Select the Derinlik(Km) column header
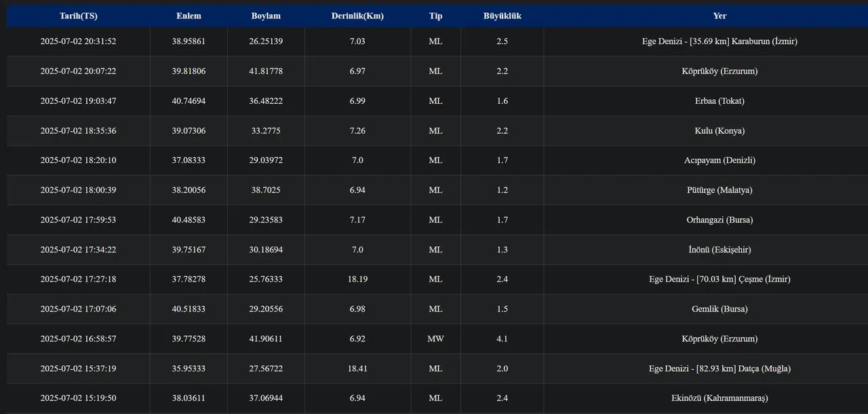Screen dimensions: 868x414 [357, 16]
